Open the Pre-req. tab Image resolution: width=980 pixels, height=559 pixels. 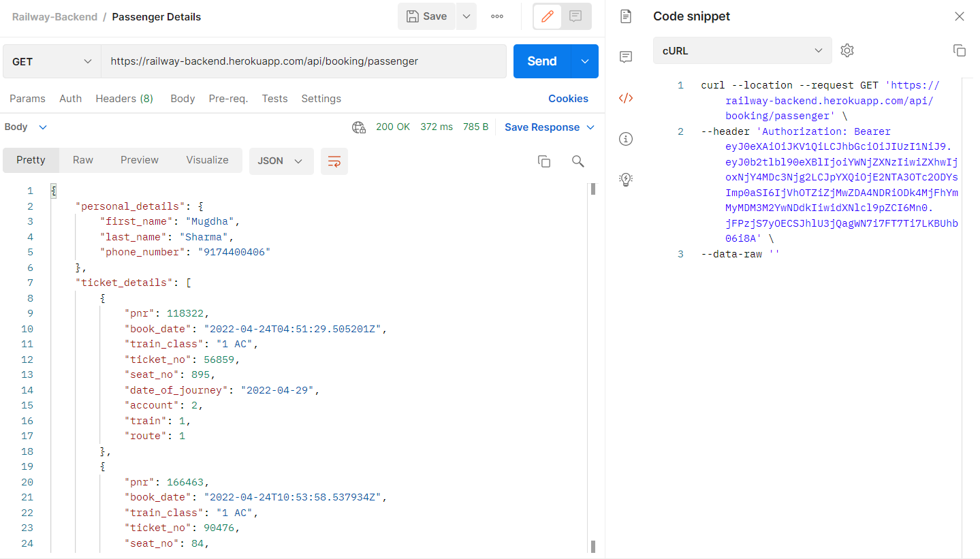pos(228,99)
